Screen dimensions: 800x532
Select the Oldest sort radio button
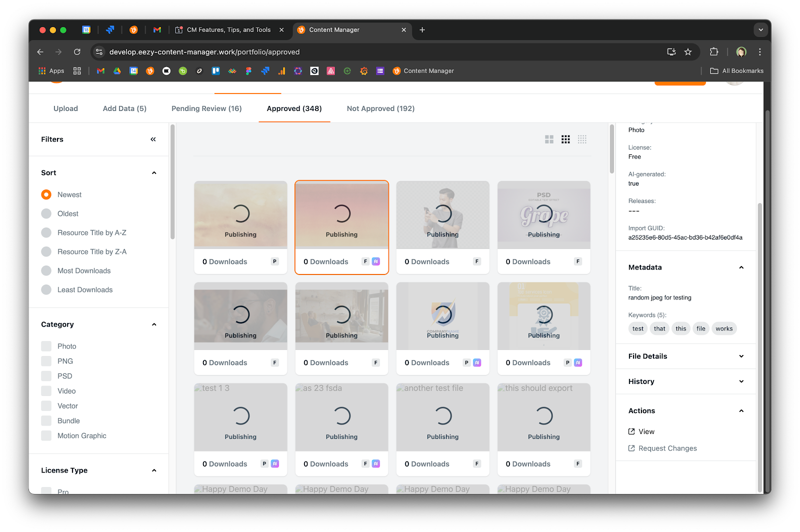pyautogui.click(x=46, y=213)
